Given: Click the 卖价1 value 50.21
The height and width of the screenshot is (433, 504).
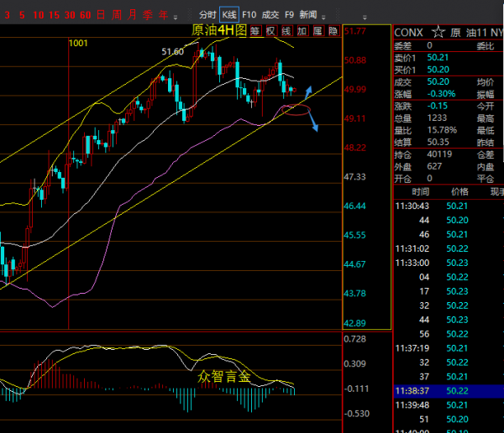Looking at the screenshot, I should point(438,58).
